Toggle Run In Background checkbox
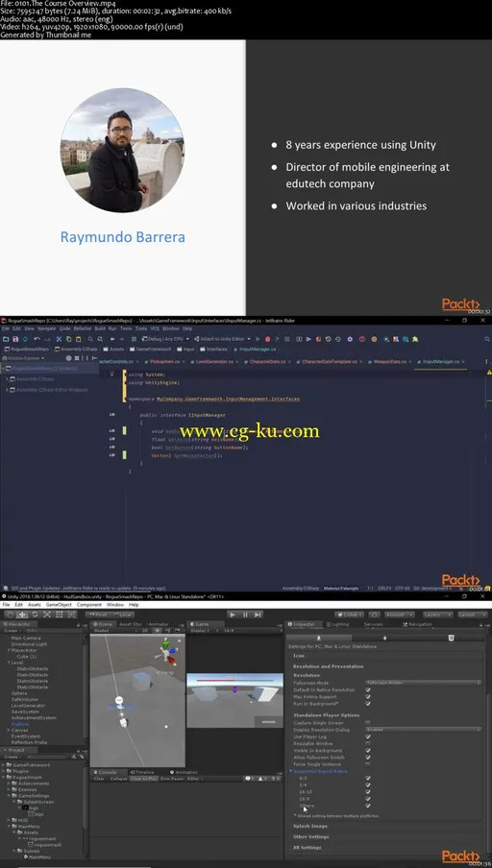 click(x=368, y=704)
